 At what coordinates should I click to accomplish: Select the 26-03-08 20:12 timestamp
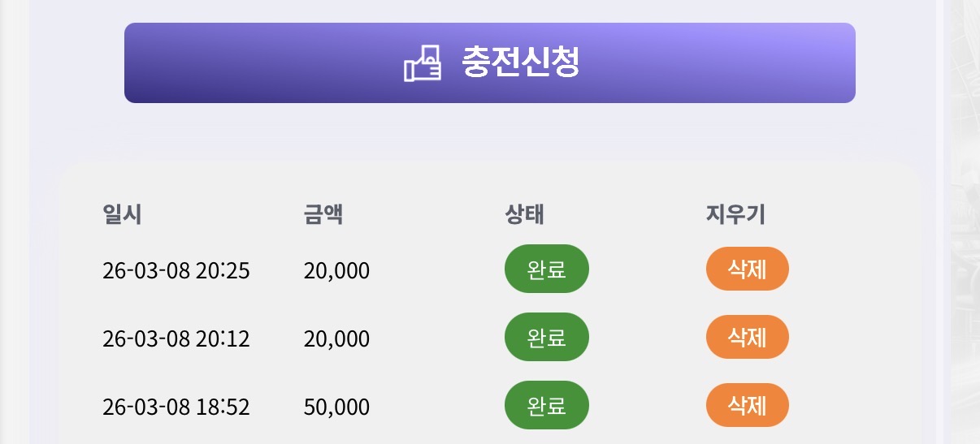tap(176, 338)
